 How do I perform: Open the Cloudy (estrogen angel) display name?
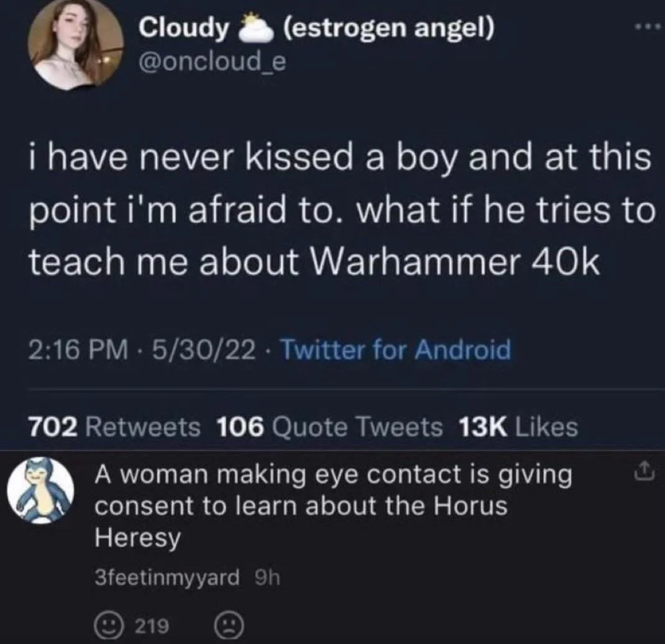(x=317, y=29)
